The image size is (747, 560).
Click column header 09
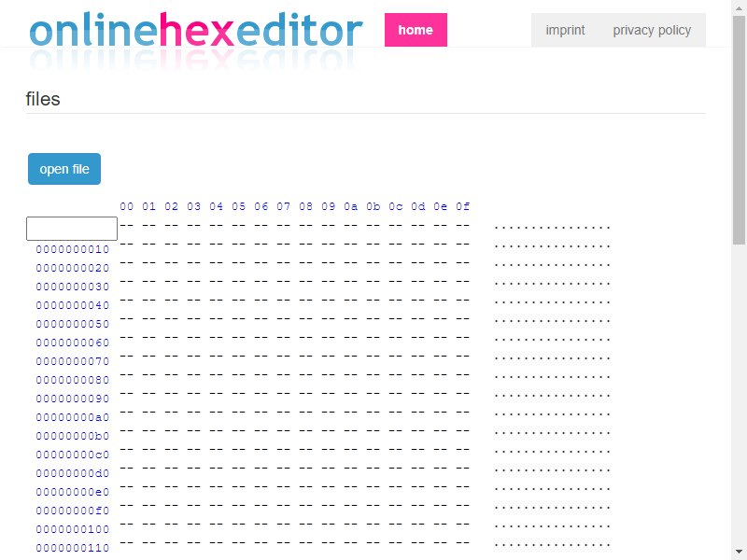tap(329, 206)
